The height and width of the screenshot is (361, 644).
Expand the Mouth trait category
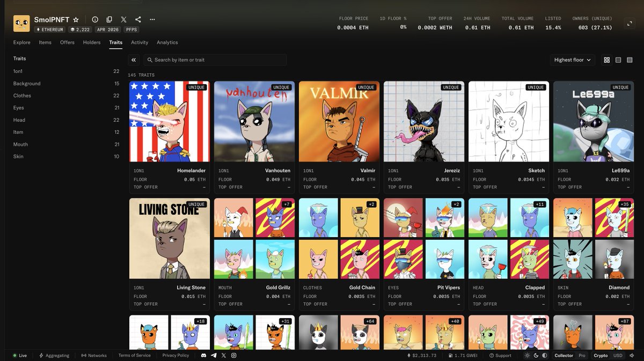click(66, 144)
